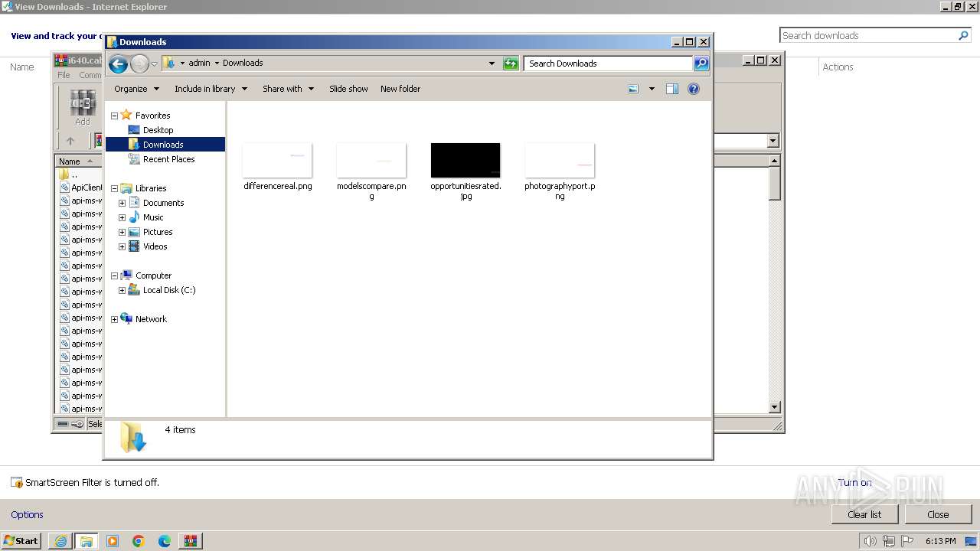
Task: Open Explorer Help icon
Action: pos(694,89)
